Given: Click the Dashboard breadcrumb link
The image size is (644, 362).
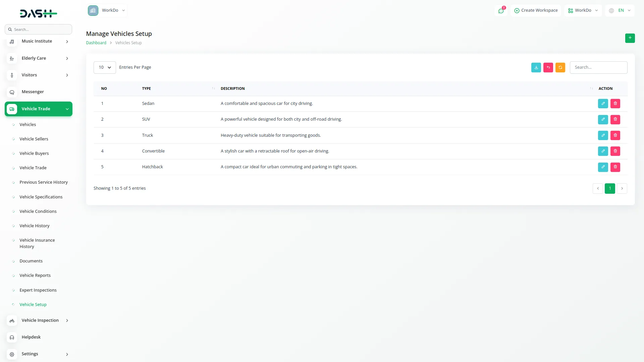Looking at the screenshot, I should pyautogui.click(x=96, y=43).
